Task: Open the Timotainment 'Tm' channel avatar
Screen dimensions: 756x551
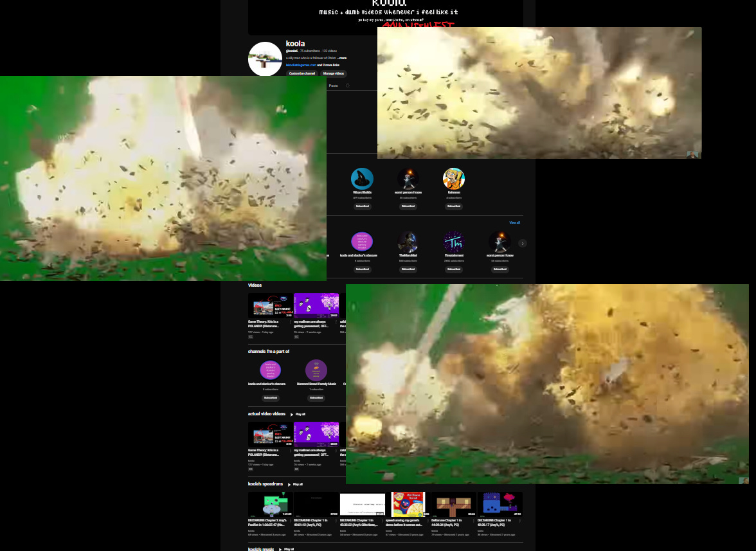Action: pyautogui.click(x=454, y=242)
